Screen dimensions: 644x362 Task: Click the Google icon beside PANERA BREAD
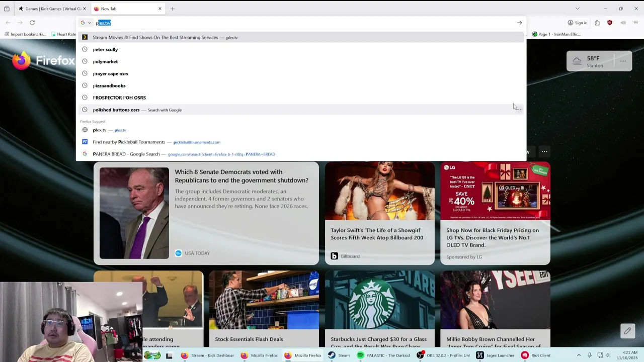tap(85, 154)
